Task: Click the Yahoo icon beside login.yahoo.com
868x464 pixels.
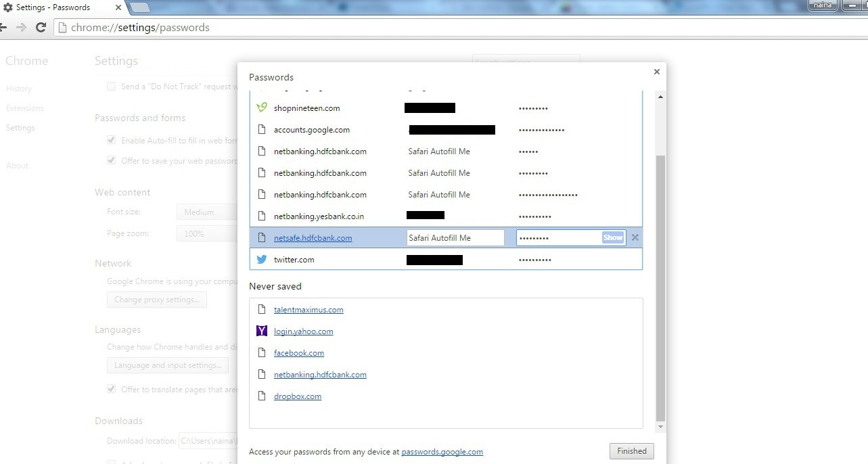Action: 262,331
